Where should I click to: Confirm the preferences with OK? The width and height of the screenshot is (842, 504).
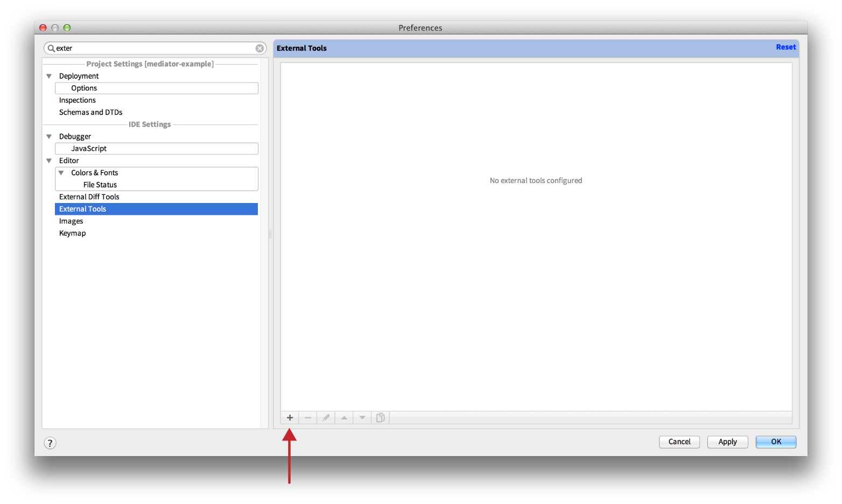pyautogui.click(x=776, y=442)
